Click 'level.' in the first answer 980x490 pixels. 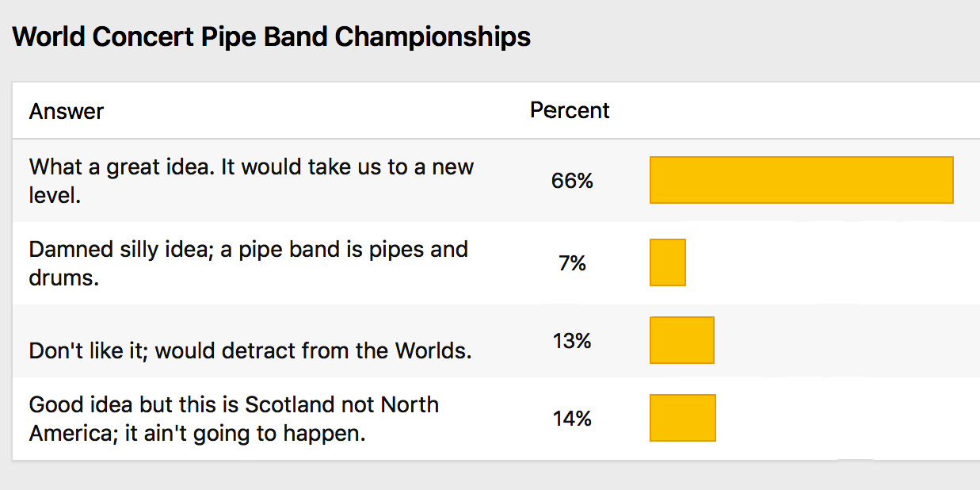tap(55, 195)
